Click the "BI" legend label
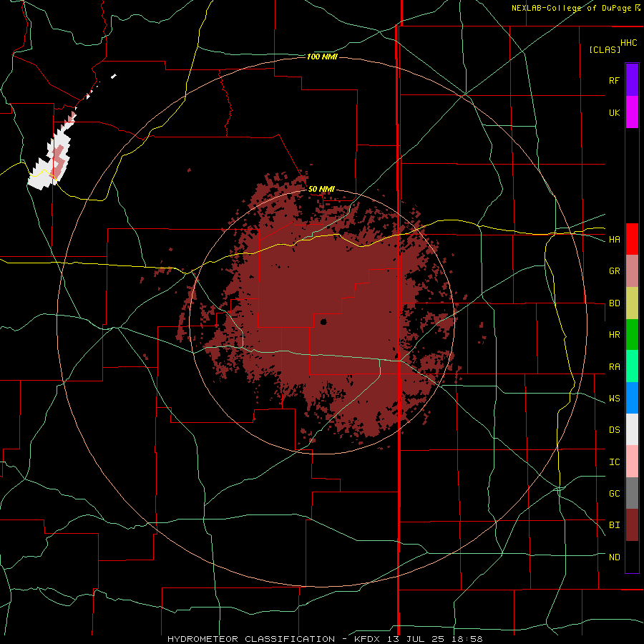The width and height of the screenshot is (644, 644). pyautogui.click(x=614, y=525)
